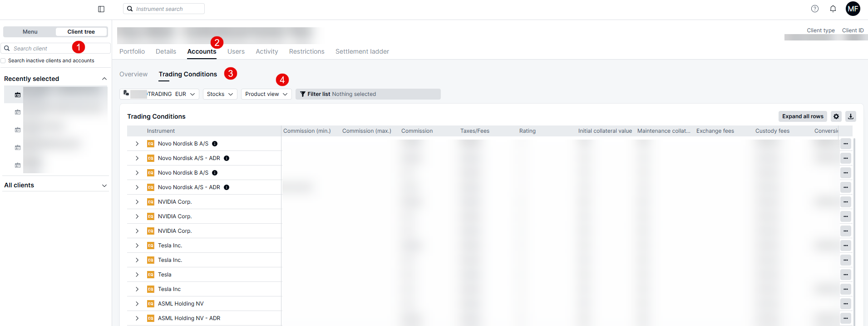The image size is (868, 326).
Task: Go to the Settlement ladder tab
Action: (x=362, y=51)
